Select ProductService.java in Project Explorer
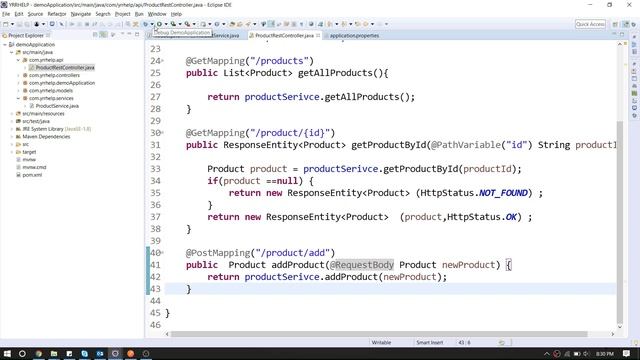The height and width of the screenshot is (360, 640). pyautogui.click(x=57, y=106)
